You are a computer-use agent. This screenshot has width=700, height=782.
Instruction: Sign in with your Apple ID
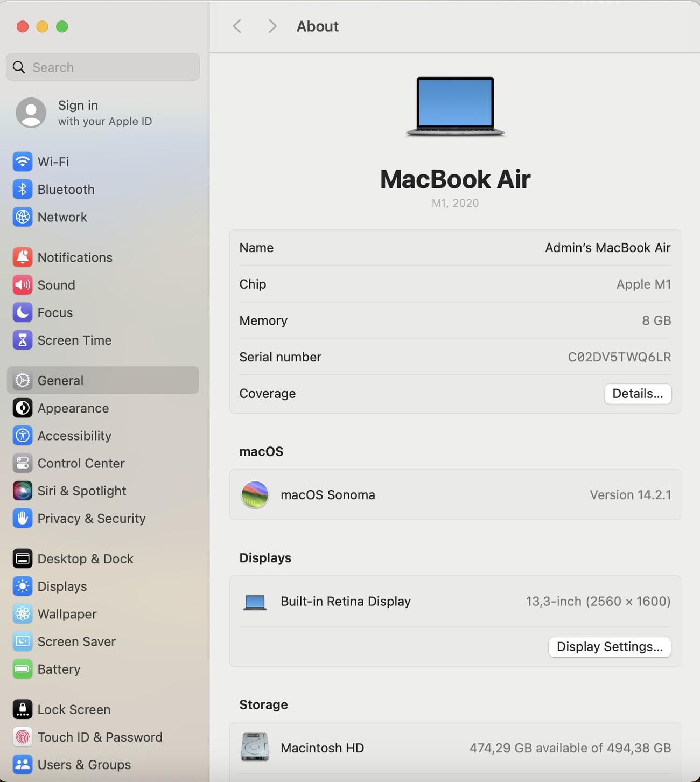point(105,113)
